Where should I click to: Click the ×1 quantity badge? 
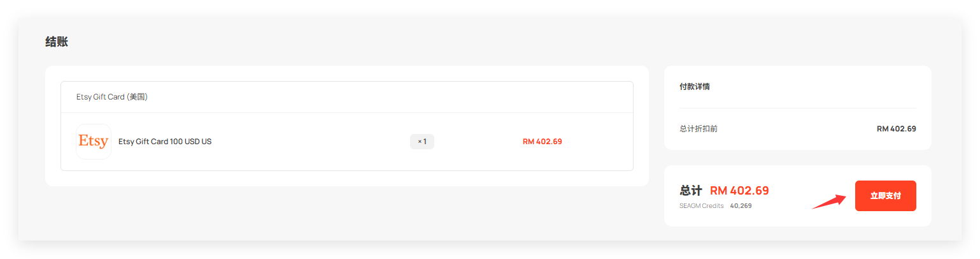click(x=422, y=142)
